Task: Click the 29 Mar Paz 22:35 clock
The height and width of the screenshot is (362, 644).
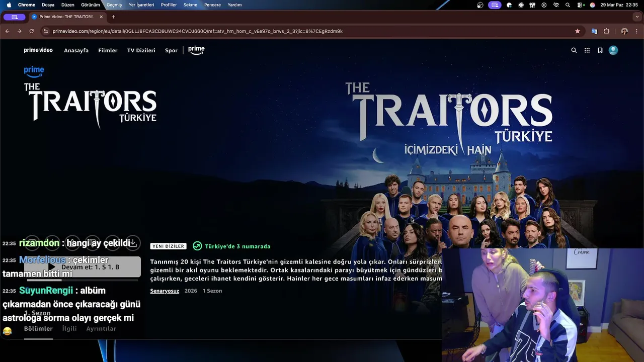Action: 619,5
